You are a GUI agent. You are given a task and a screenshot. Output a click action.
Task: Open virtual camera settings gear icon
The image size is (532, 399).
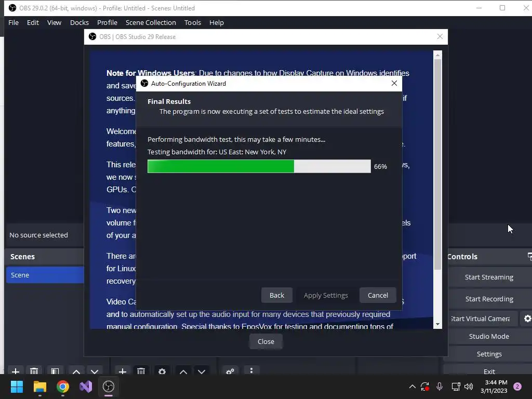pos(528,318)
